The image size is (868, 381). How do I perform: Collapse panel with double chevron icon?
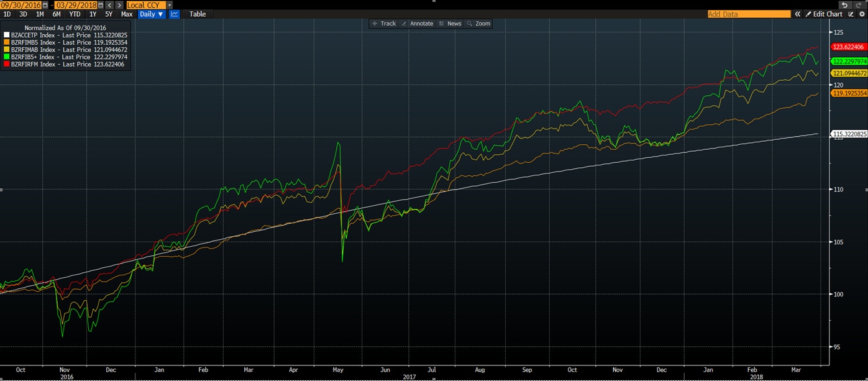coord(797,14)
